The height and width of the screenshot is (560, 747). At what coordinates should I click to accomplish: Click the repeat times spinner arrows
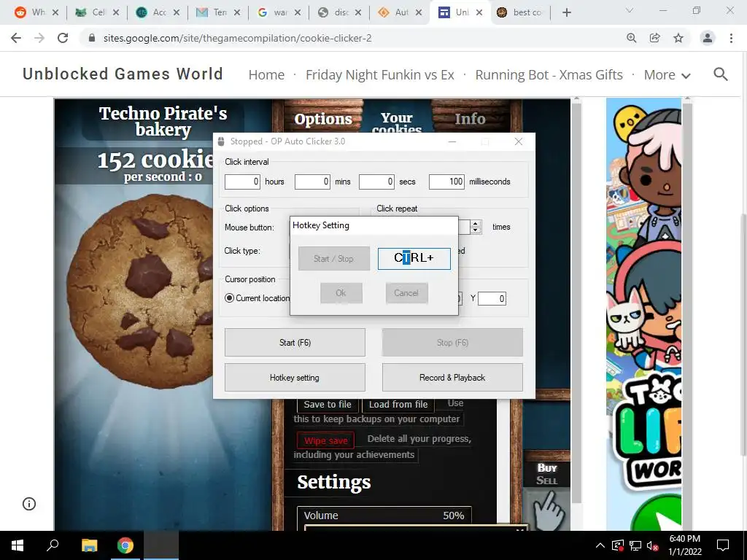(x=476, y=227)
